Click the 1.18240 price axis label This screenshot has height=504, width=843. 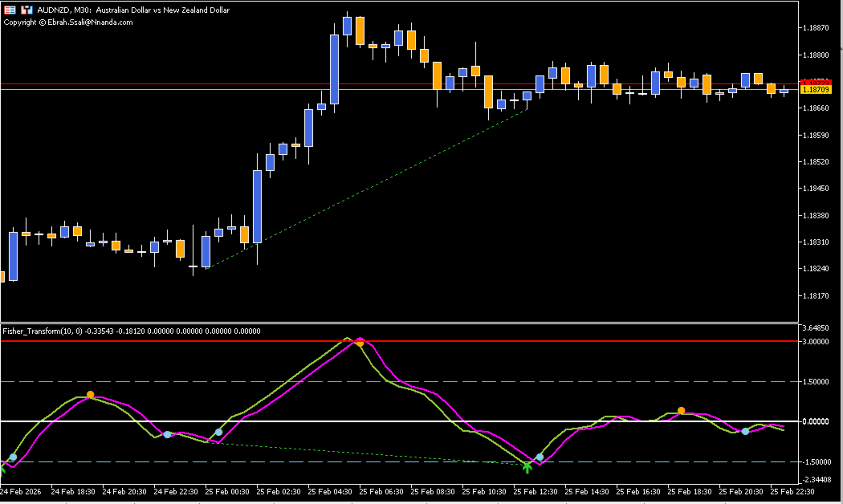coord(815,269)
